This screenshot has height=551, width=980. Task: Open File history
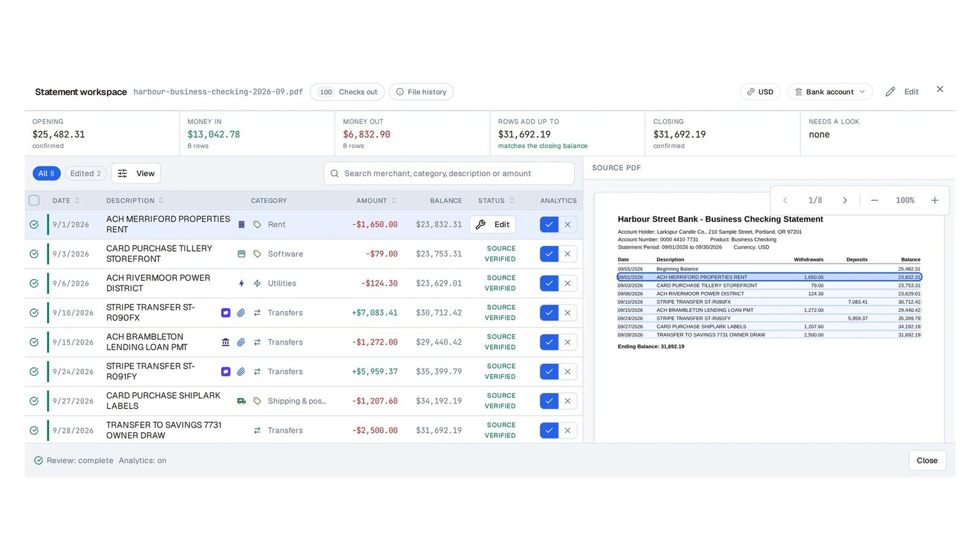[x=421, y=92]
